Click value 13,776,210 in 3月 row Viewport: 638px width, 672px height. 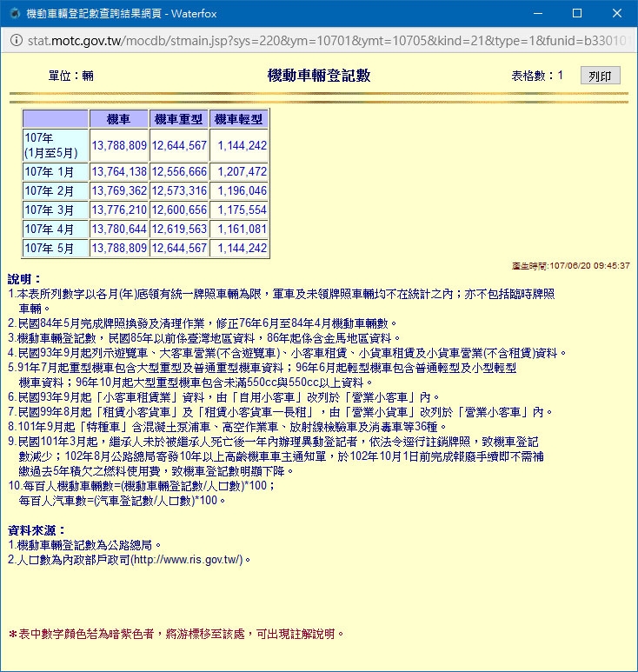(119, 210)
